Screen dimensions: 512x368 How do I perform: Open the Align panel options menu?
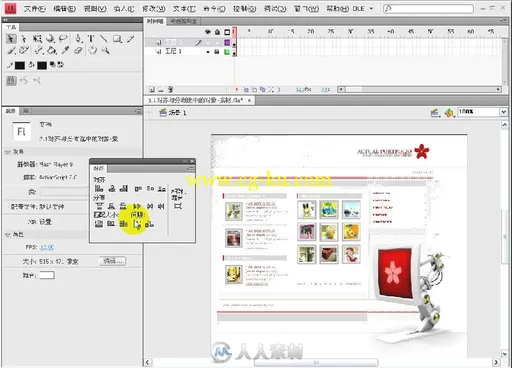coord(190,169)
